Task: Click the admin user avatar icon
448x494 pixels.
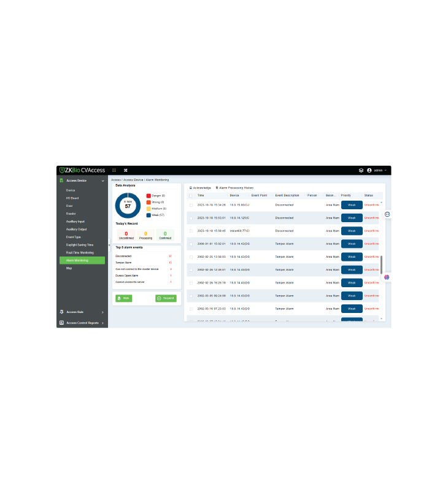Action: [369, 170]
